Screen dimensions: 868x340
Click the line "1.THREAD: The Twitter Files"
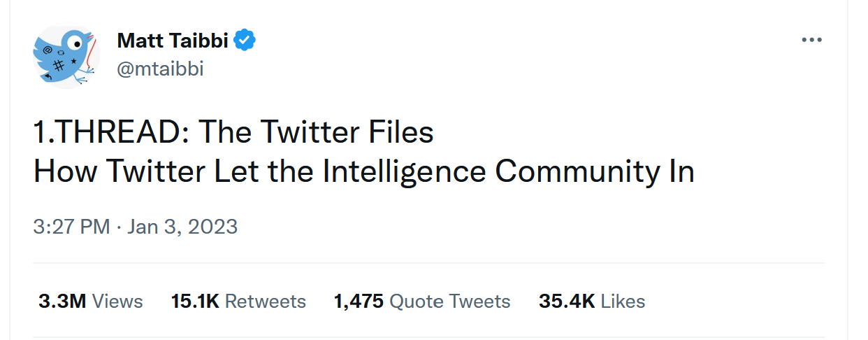[x=233, y=133]
